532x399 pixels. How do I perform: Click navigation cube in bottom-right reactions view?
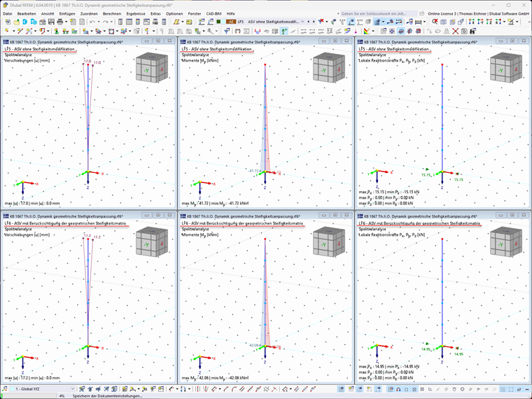pos(506,241)
